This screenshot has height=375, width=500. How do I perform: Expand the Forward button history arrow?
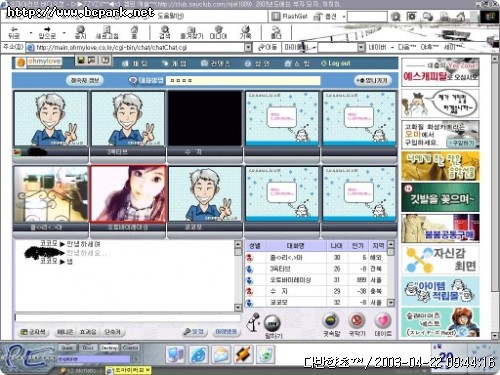click(x=64, y=33)
